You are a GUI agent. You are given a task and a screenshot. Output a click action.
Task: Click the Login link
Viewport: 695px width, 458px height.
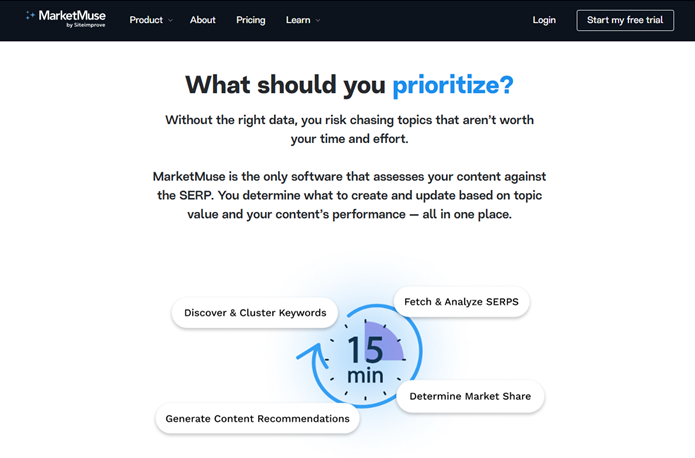tap(544, 20)
